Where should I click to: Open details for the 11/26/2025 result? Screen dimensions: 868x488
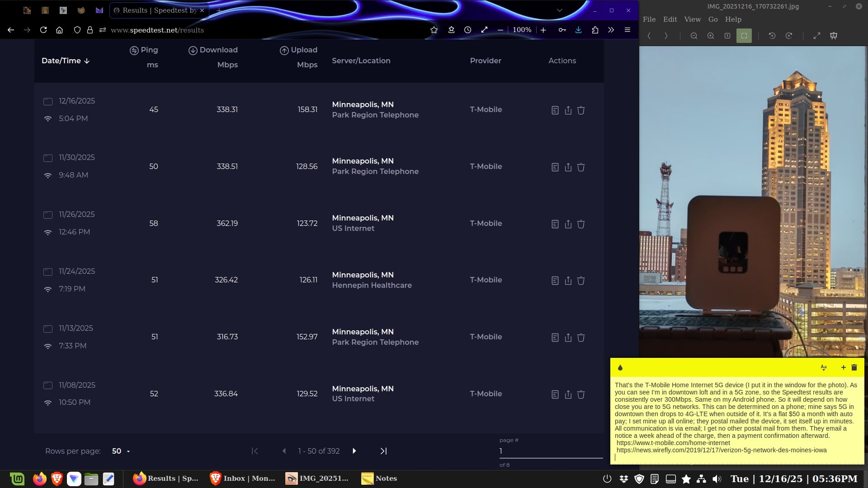point(555,224)
